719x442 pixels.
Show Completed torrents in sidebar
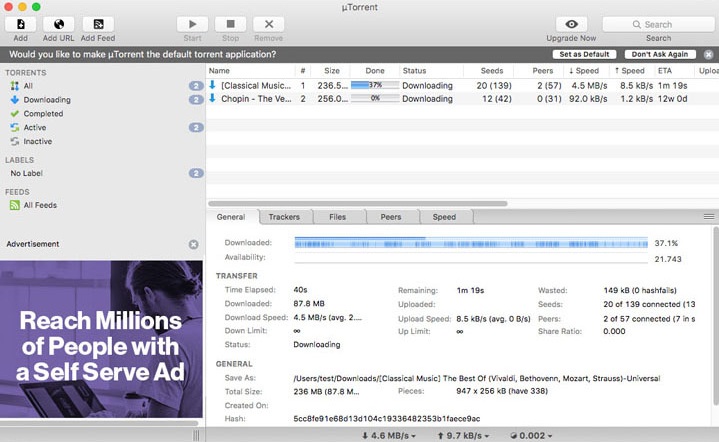(x=103, y=113)
